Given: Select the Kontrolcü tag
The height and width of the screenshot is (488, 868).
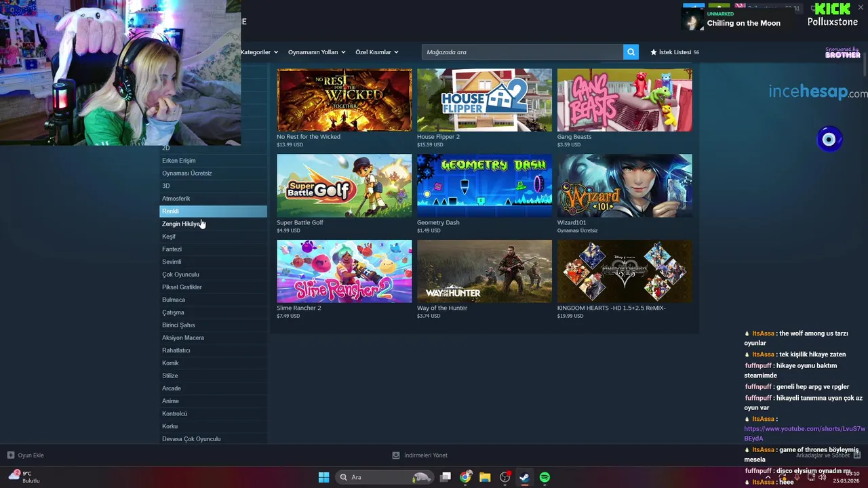Looking at the screenshot, I should click(213, 413).
